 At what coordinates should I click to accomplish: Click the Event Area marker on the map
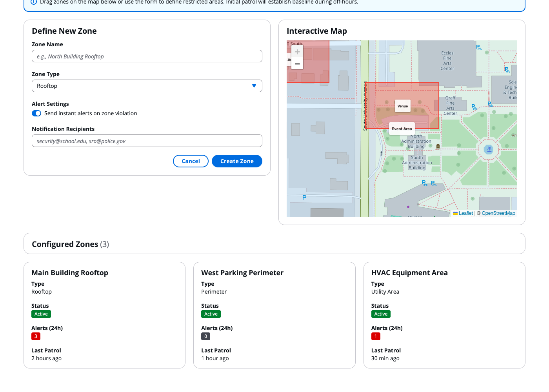tap(402, 129)
